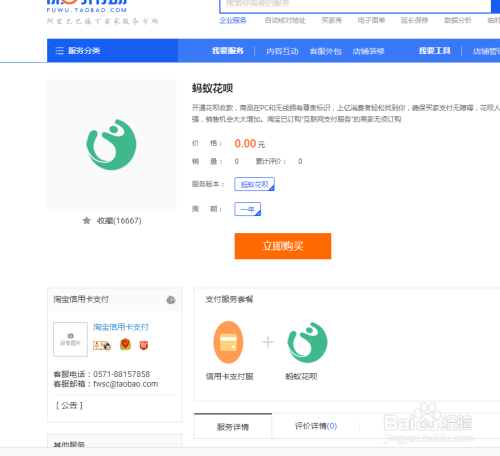Viewport: 500px width, 456px height.
Task: Click the 电子面单 link
Action: 371,20
